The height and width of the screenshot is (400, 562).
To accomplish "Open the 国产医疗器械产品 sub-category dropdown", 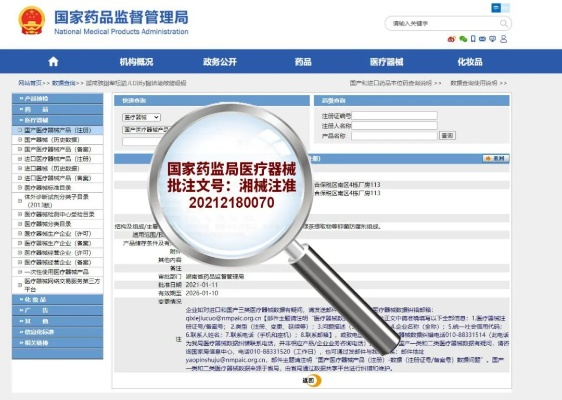I will [x=147, y=129].
